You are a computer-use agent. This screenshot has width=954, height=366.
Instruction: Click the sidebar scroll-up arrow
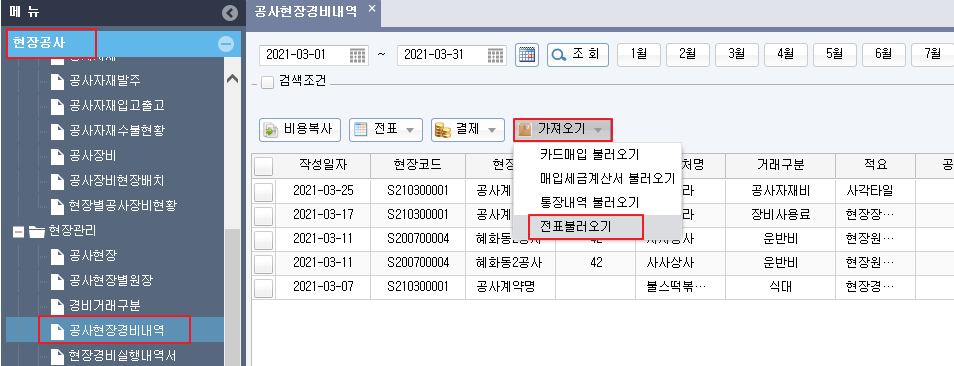[x=232, y=78]
